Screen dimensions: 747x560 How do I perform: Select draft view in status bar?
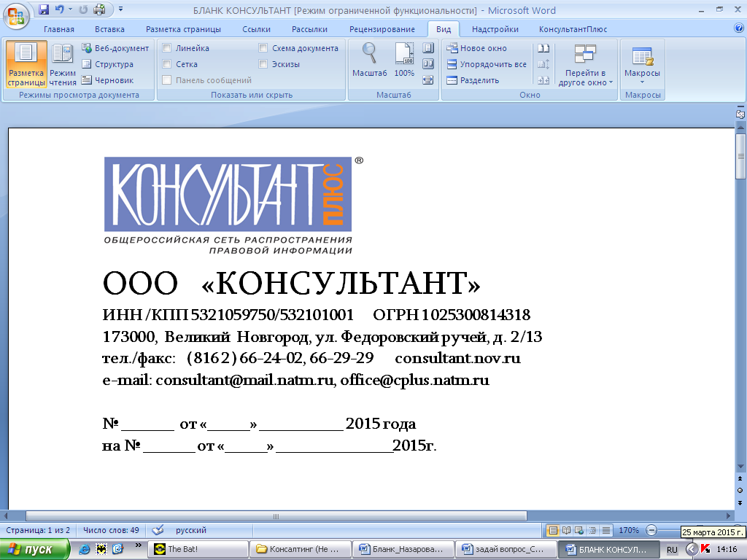coord(606,530)
